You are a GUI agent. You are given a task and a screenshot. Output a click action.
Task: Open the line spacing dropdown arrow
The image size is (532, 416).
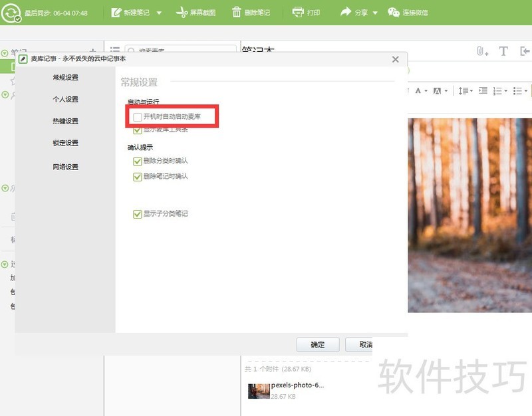coord(471,91)
